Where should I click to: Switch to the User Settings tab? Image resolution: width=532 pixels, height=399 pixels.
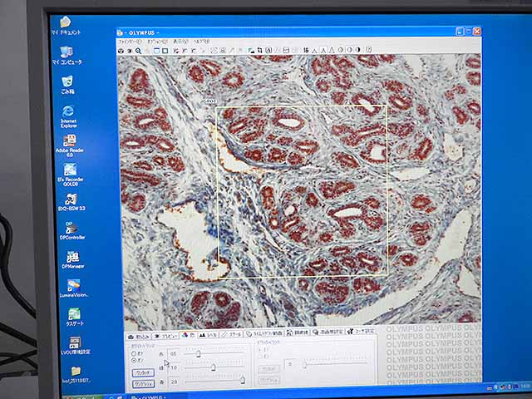361,331
